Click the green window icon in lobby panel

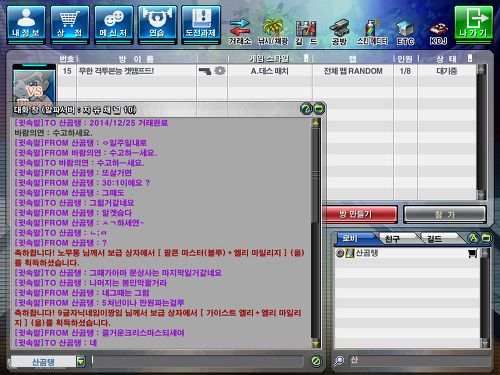tap(486, 238)
